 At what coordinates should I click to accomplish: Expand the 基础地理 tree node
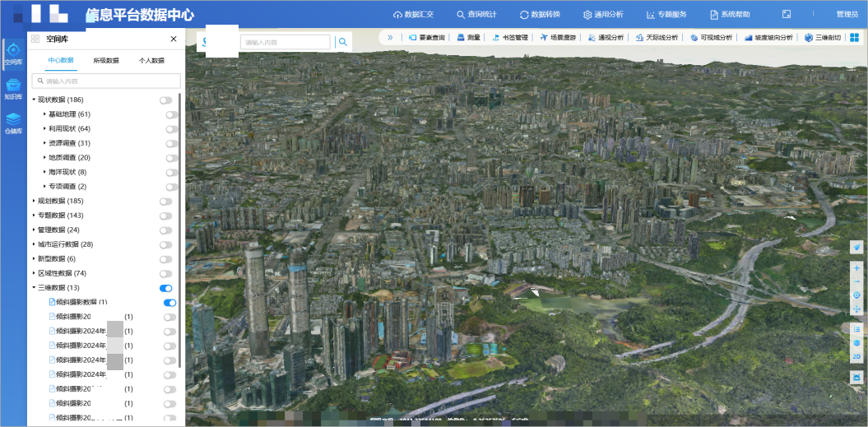click(44, 114)
